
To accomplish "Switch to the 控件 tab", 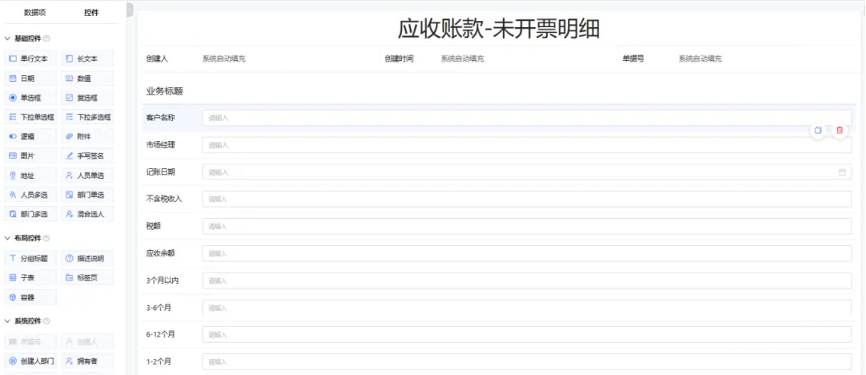I will click(x=91, y=13).
